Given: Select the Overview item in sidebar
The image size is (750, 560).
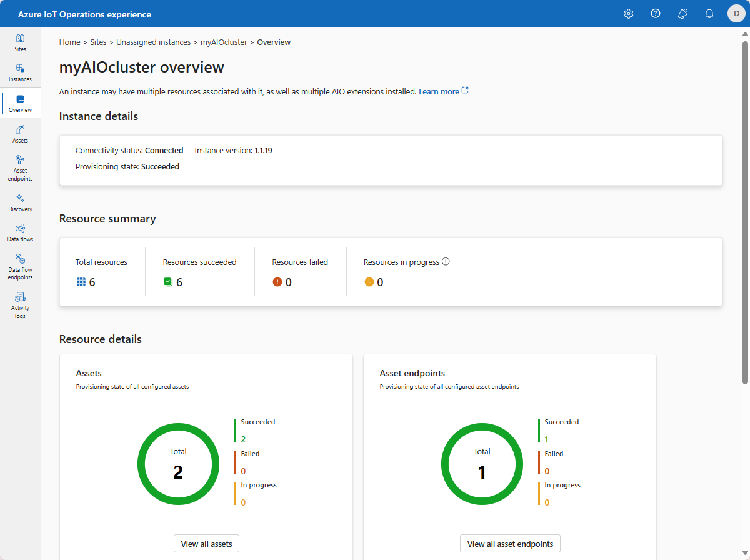Looking at the screenshot, I should tap(20, 103).
